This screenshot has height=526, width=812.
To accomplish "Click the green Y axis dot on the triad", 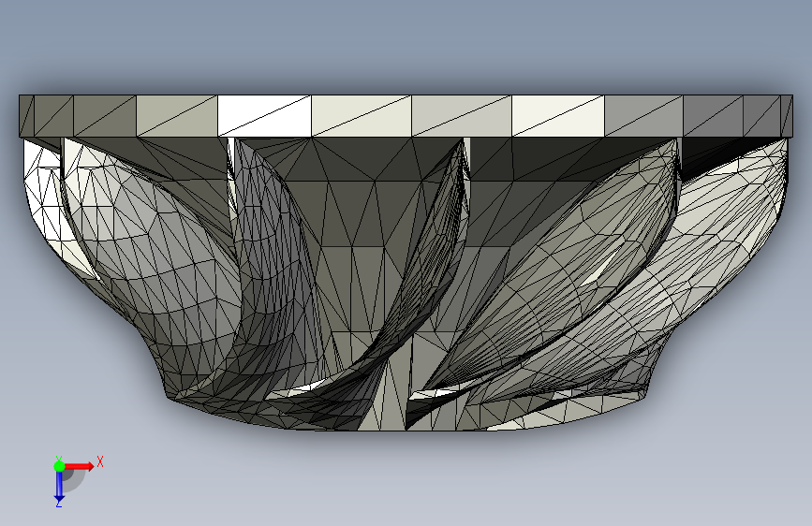I will 59,466.
